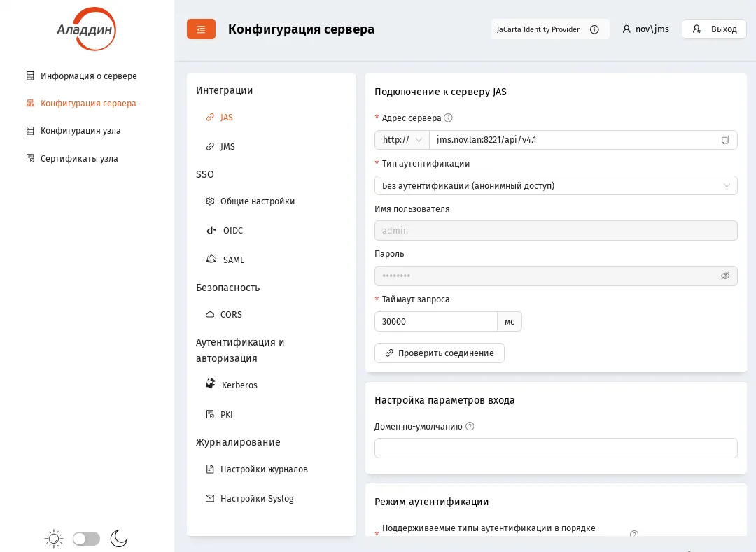Viewport: 756px width, 552px height.
Task: Click the Домен по-умолчанию text field
Action: pos(556,448)
